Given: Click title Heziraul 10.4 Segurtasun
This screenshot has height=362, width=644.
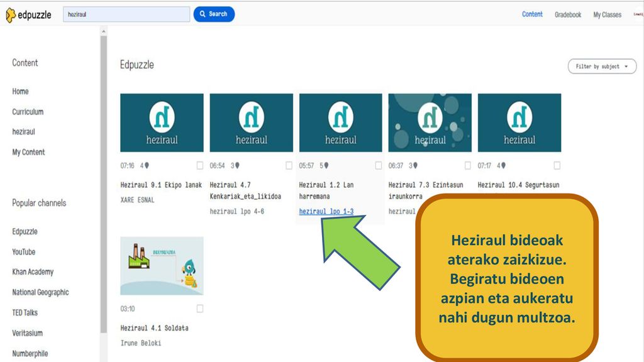Looking at the screenshot, I should pos(518,185).
